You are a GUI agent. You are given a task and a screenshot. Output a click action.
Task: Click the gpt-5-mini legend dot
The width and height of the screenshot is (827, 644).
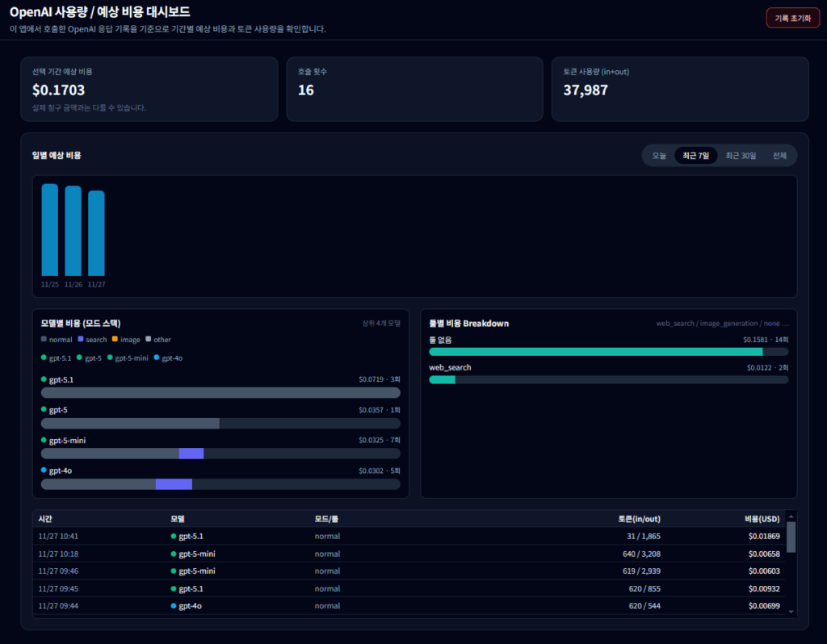click(110, 358)
